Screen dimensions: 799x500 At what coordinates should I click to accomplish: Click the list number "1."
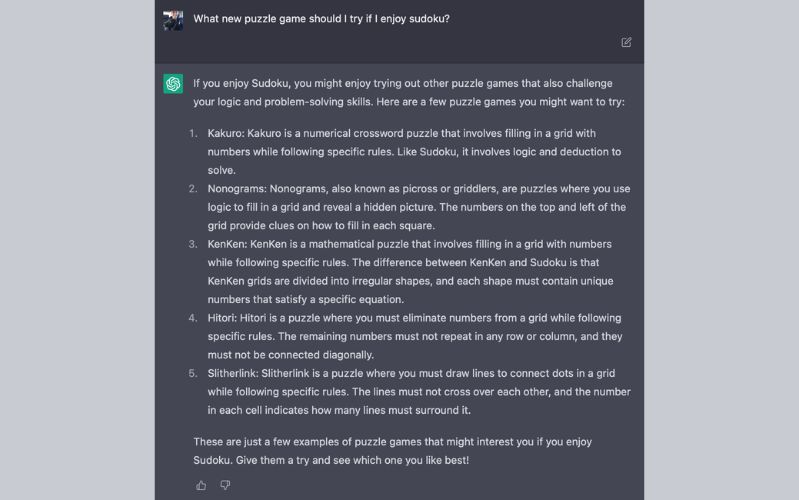coord(192,133)
